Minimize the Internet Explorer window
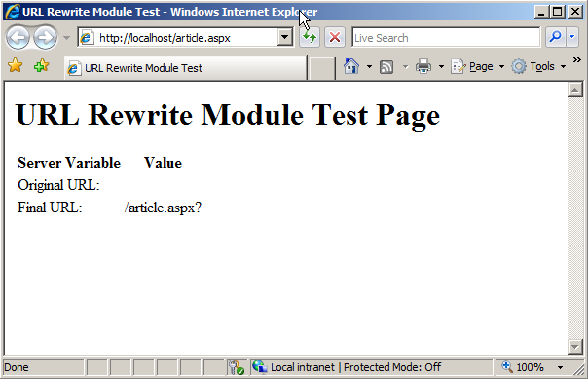588x379 pixels. [x=541, y=12]
